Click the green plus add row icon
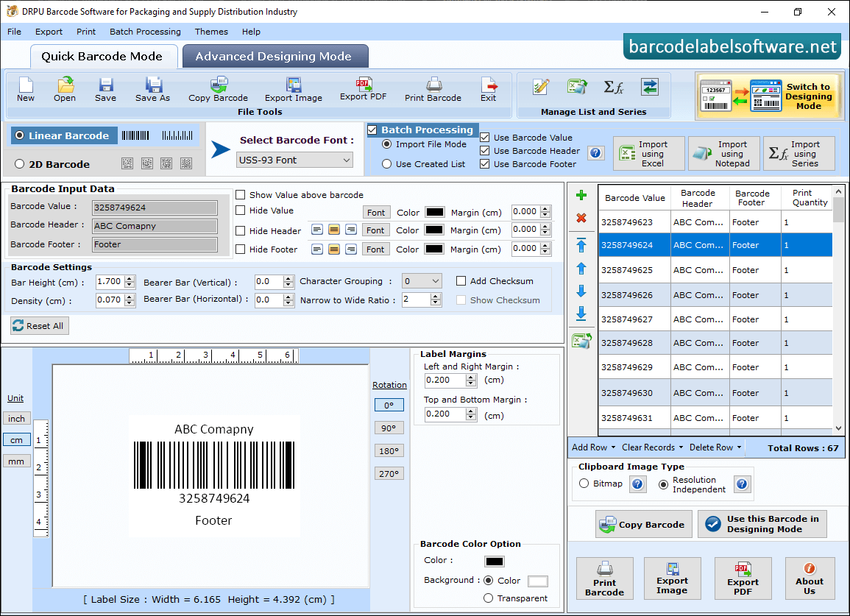This screenshot has height=616, width=850. point(581,195)
